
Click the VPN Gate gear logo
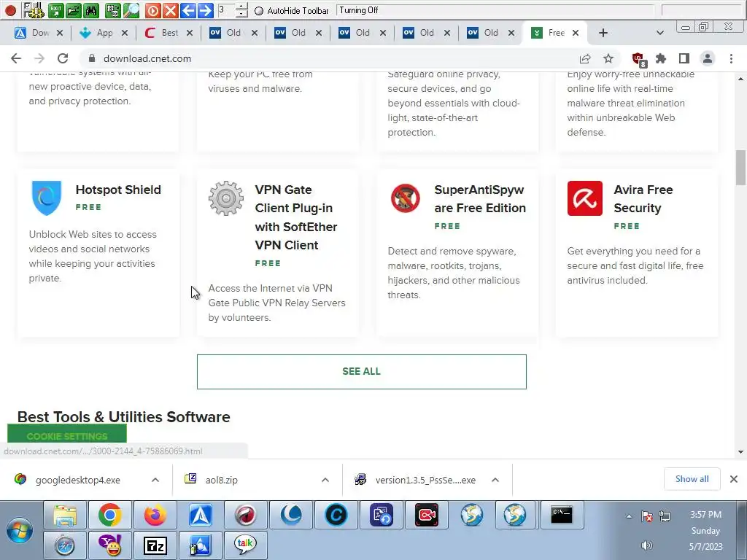(226, 198)
